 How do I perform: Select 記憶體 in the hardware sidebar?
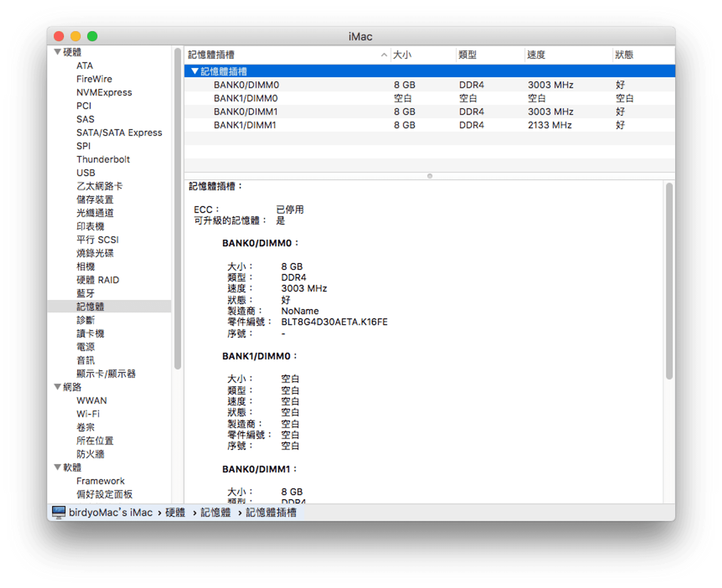90,306
